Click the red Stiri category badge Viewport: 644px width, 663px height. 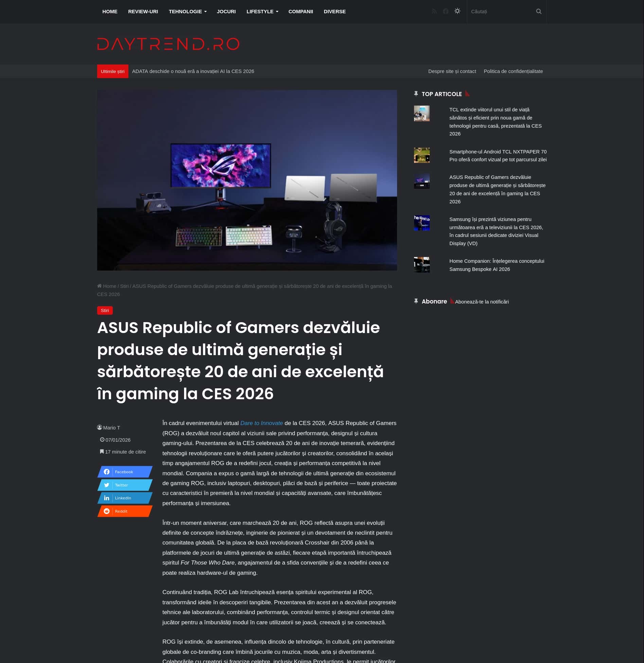point(105,311)
